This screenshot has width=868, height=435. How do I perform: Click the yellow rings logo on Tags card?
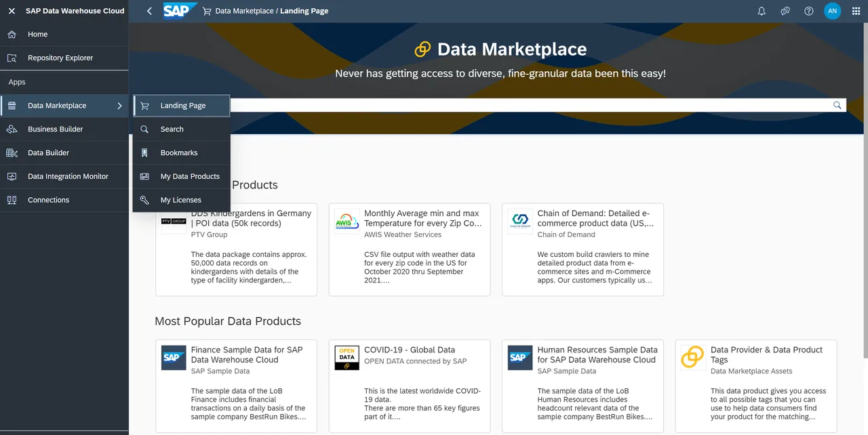(x=693, y=358)
